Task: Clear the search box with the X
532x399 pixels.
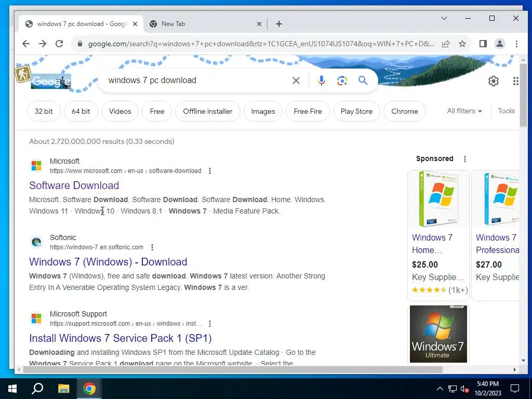Action: point(296,81)
